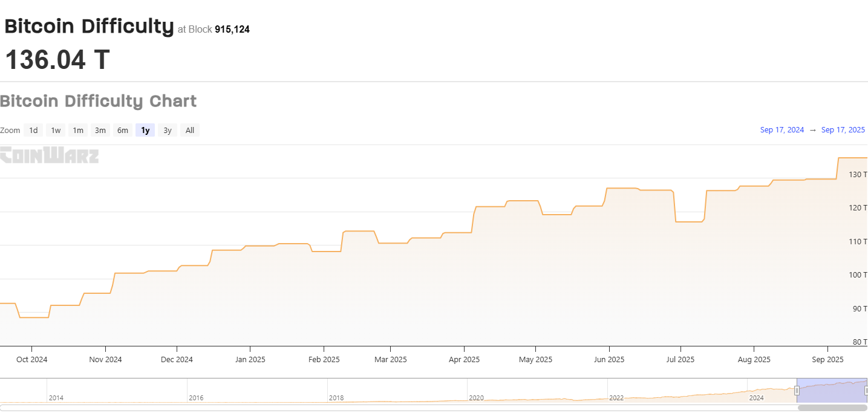Click the right navigator range handle

point(866,391)
